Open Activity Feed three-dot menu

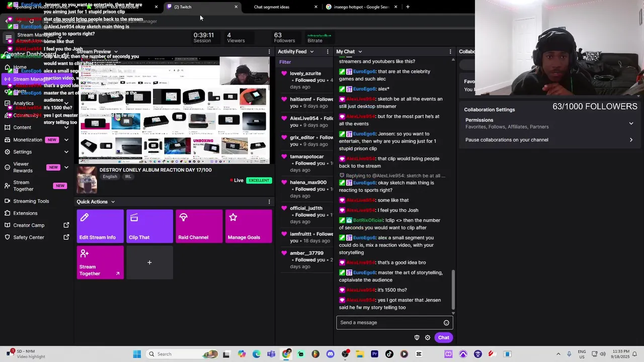tap(328, 52)
